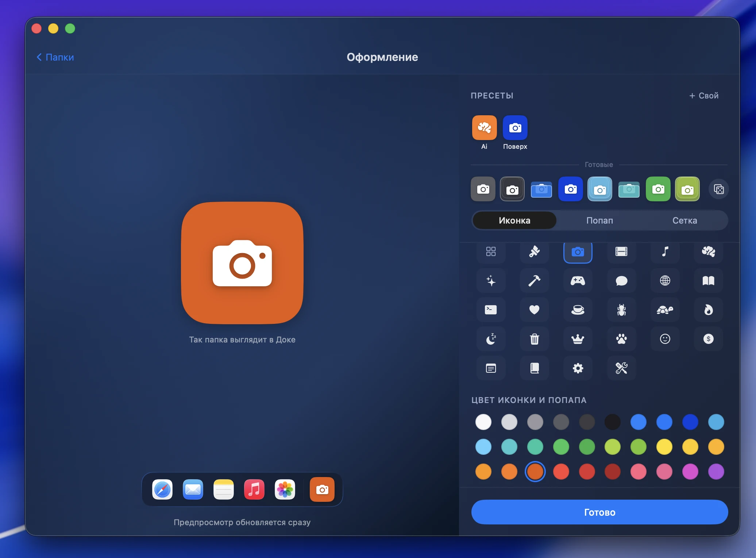The height and width of the screenshot is (558, 756).
Task: Select the dollar coin icon
Action: click(x=709, y=339)
